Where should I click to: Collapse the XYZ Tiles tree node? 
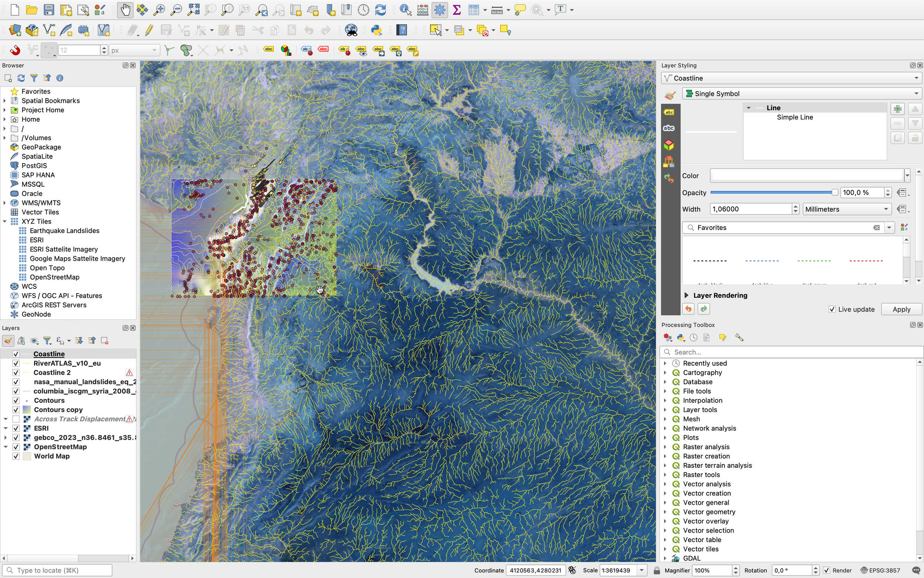5,222
